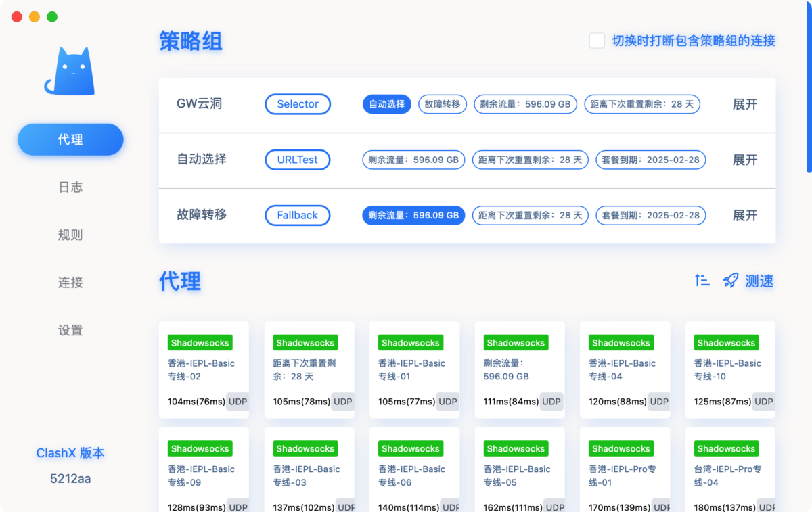Click the 105ms(78ms) latency value
Image resolution: width=812 pixels, height=512 pixels.
(x=302, y=402)
